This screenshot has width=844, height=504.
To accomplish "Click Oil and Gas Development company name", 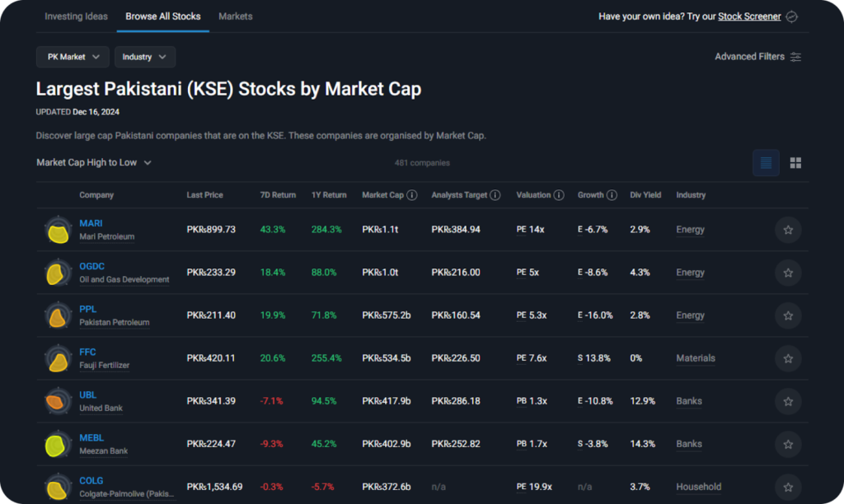I will click(124, 280).
